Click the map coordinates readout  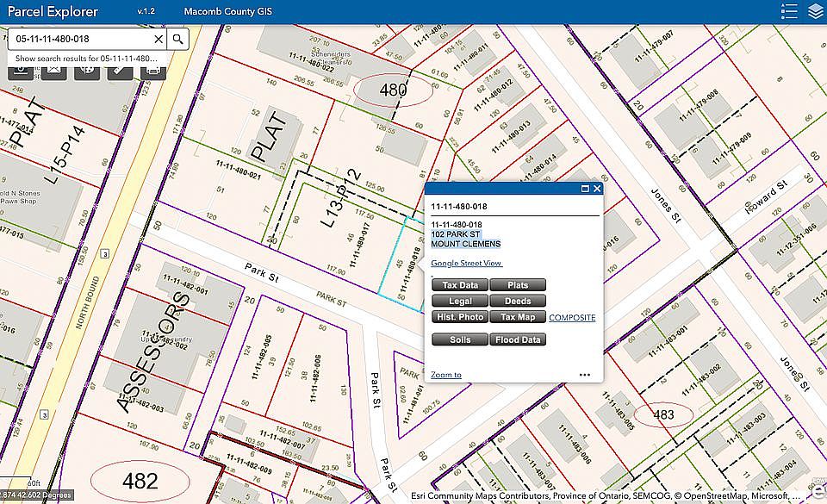tap(36, 495)
